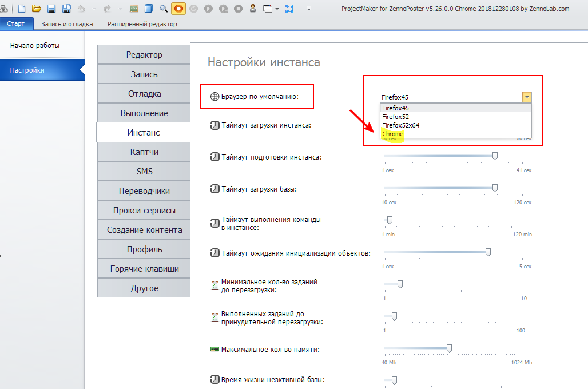Click the magnifying glass search icon
This screenshot has width=588, height=389.
164,8
